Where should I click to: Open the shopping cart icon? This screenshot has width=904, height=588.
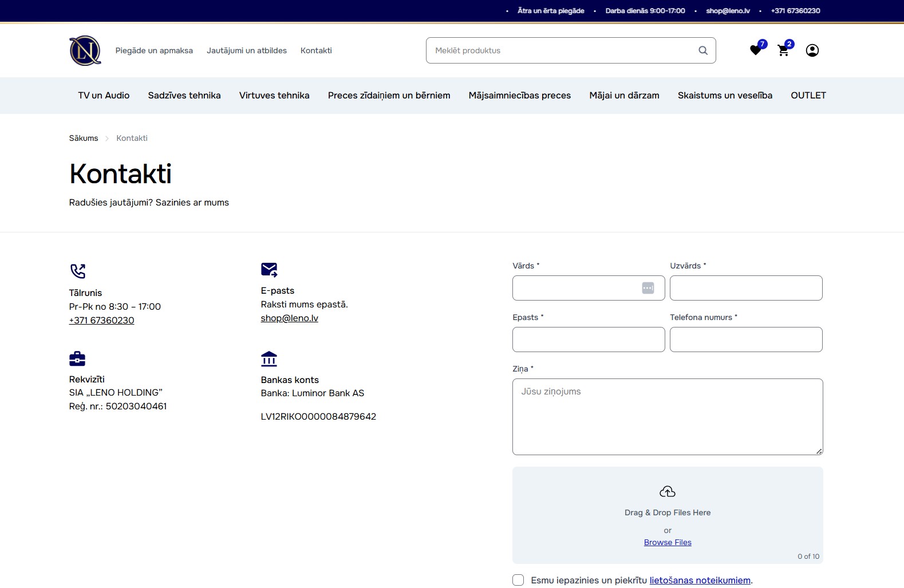783,50
